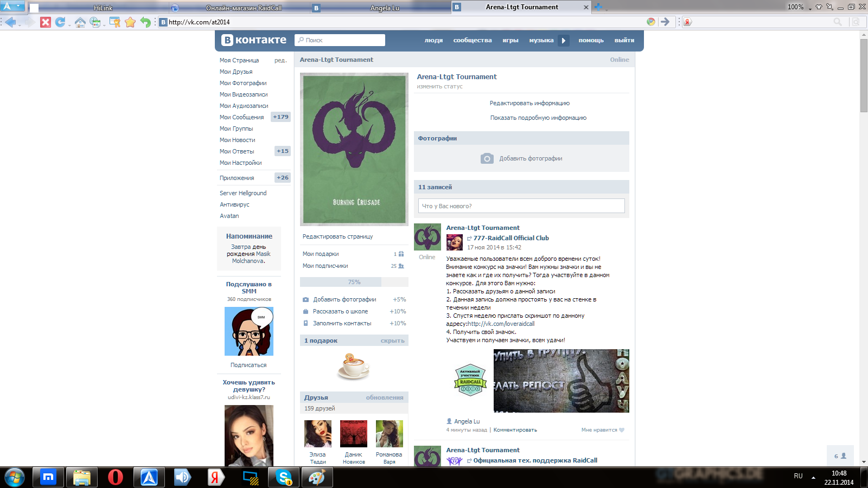Open Моя Страница in left menu
Screen dimensions: 868x488
[239, 60]
